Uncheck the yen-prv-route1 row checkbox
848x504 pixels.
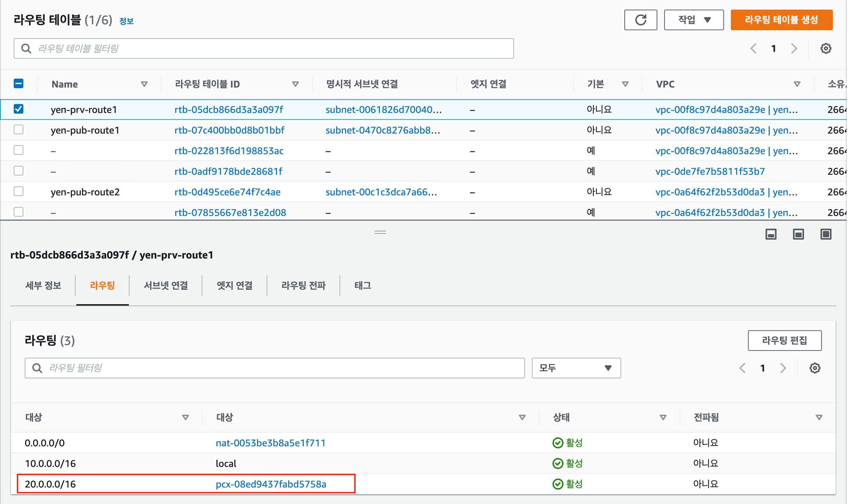click(x=19, y=109)
